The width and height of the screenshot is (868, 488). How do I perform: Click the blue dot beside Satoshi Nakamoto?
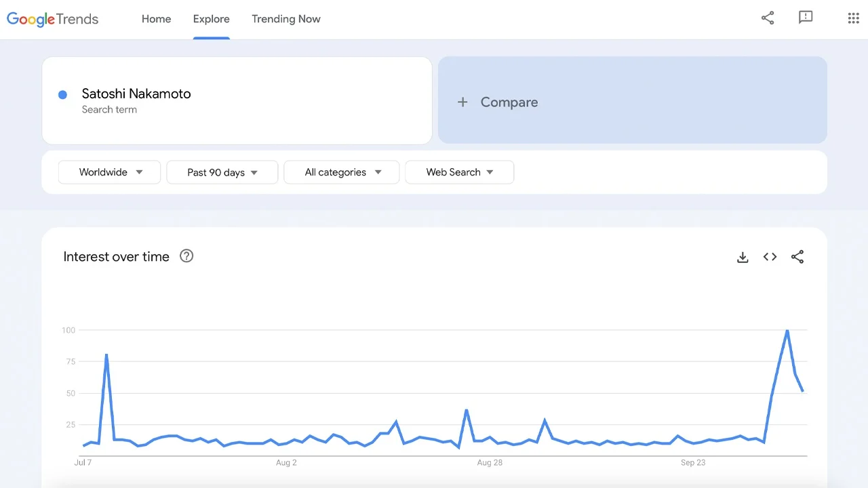tap(62, 95)
